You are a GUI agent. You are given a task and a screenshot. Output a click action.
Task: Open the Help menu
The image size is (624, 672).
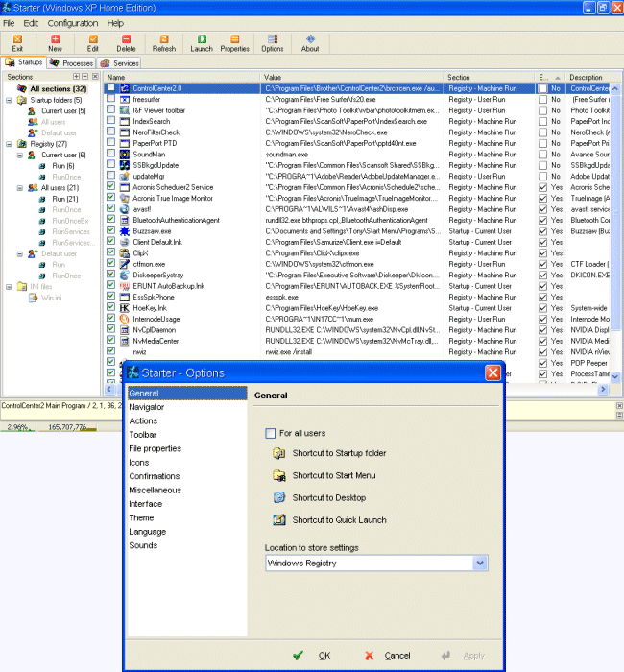pos(115,23)
